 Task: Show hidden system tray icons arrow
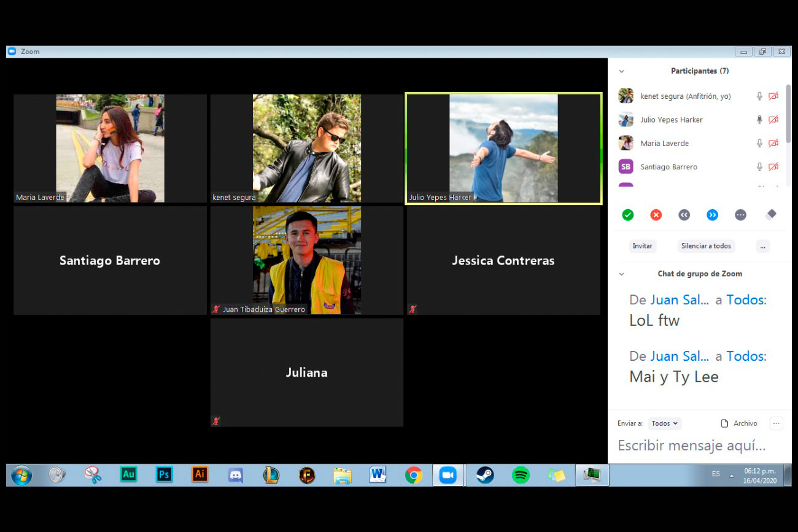[x=731, y=476]
